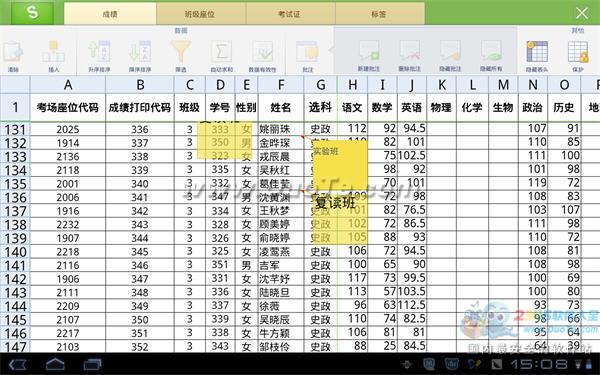Select the name cell 吉军
Viewport: 600px width, 375px height.
[281, 265]
